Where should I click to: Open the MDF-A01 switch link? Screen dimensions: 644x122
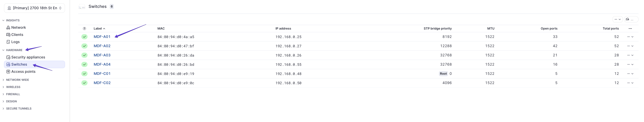point(102,37)
